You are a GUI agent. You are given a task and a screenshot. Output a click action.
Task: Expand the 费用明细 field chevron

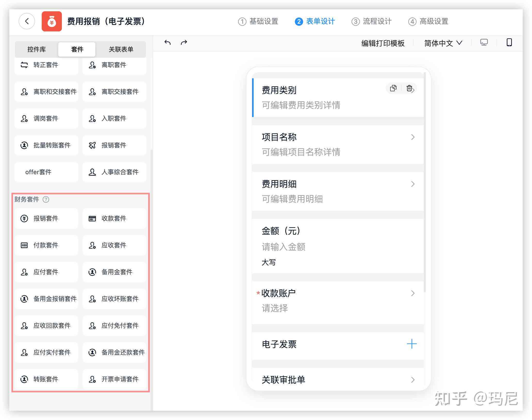(x=413, y=184)
